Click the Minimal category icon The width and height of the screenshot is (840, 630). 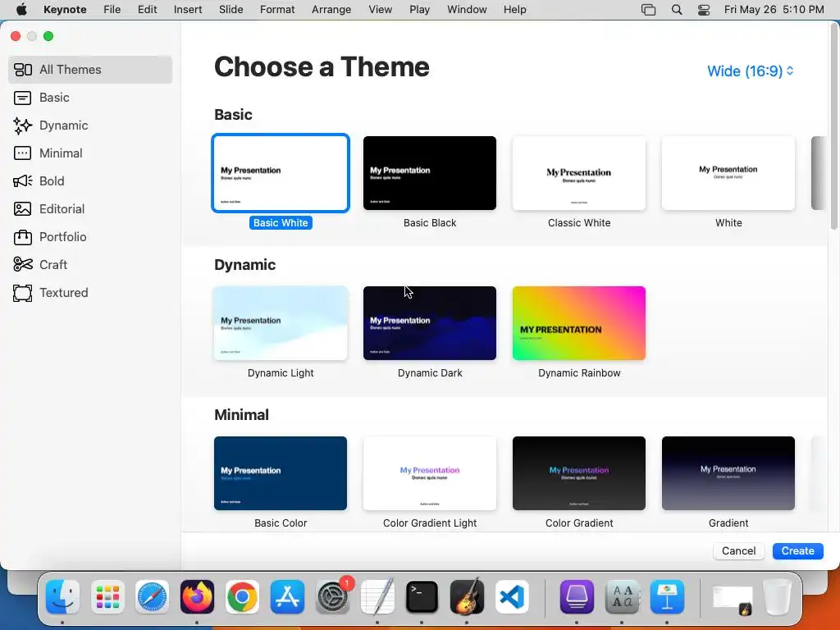coord(22,153)
